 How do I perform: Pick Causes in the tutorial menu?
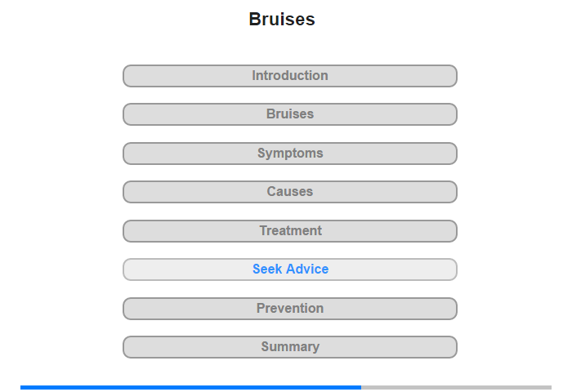(290, 192)
